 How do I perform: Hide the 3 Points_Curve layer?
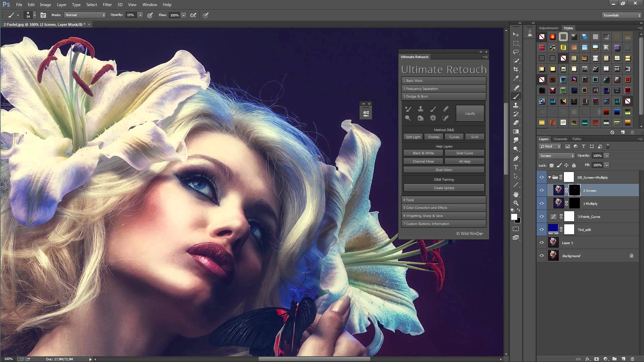click(542, 217)
